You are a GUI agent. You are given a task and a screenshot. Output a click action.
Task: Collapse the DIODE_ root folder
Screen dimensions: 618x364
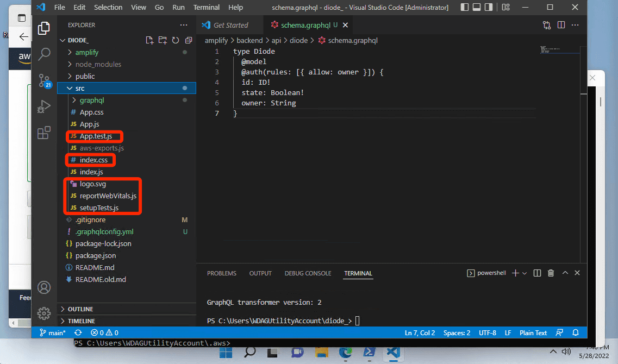pyautogui.click(x=63, y=40)
